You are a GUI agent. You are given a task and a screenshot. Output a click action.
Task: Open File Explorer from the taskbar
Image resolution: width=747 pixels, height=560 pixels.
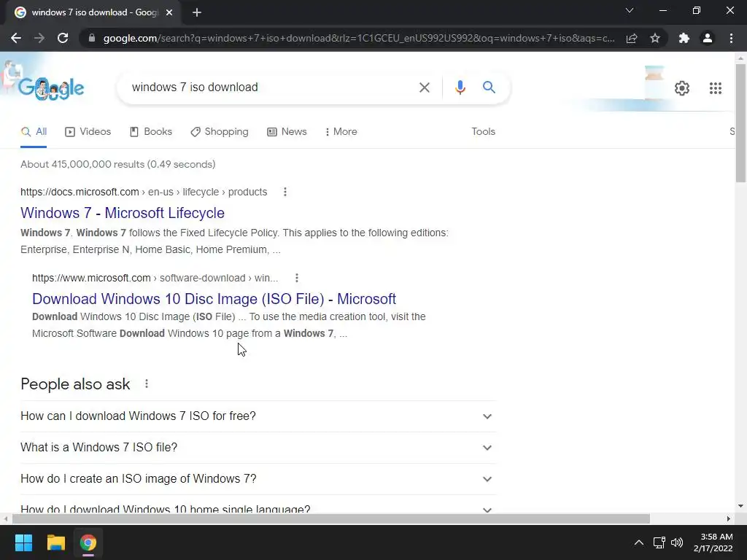(55, 542)
